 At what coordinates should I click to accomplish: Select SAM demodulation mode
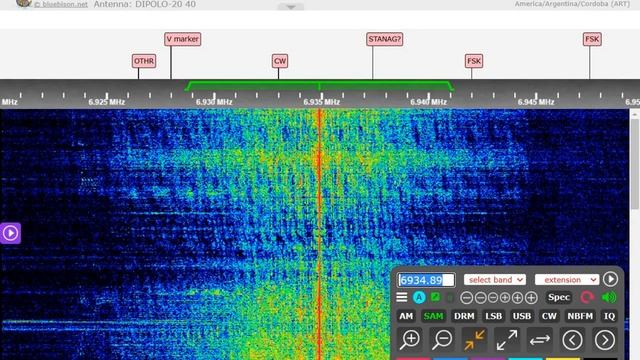433,316
